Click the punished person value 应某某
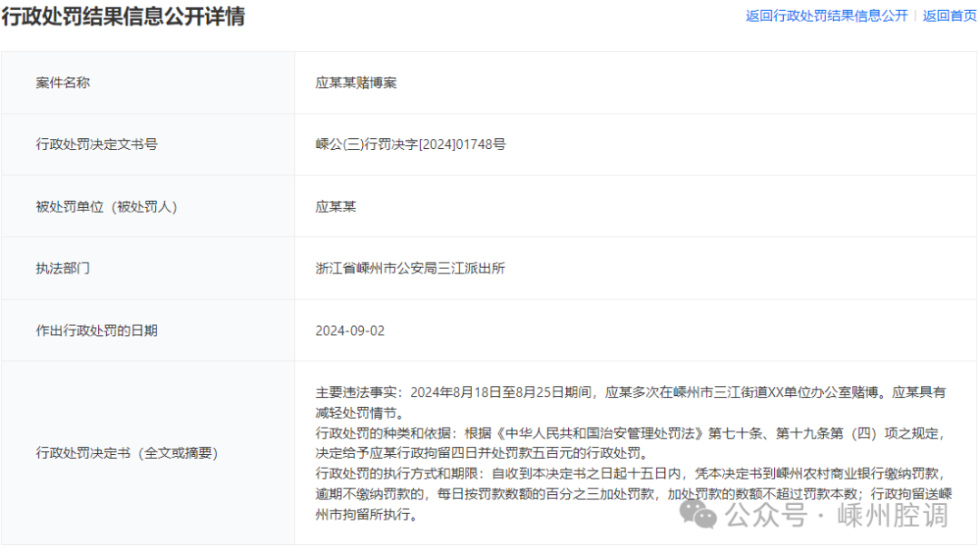 (336, 206)
